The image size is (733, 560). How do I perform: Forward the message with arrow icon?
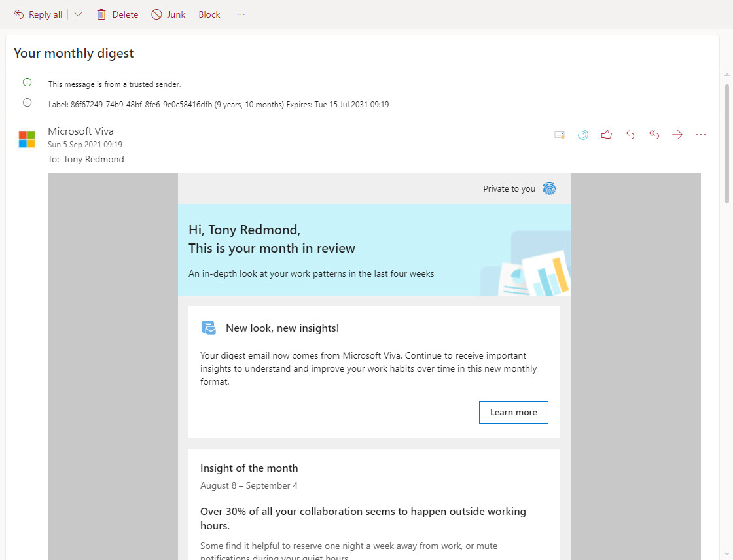pos(677,135)
